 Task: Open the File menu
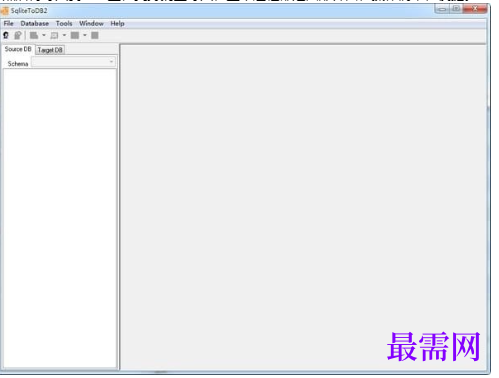click(x=9, y=23)
